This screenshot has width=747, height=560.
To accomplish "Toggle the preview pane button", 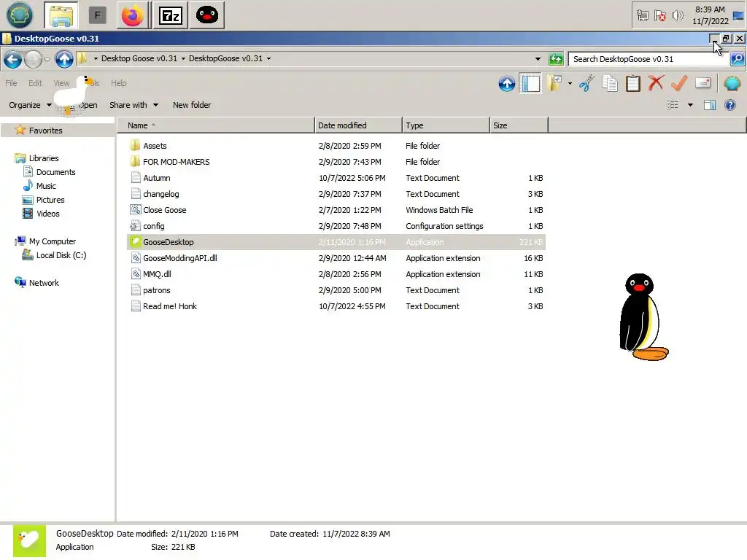I will tap(710, 105).
